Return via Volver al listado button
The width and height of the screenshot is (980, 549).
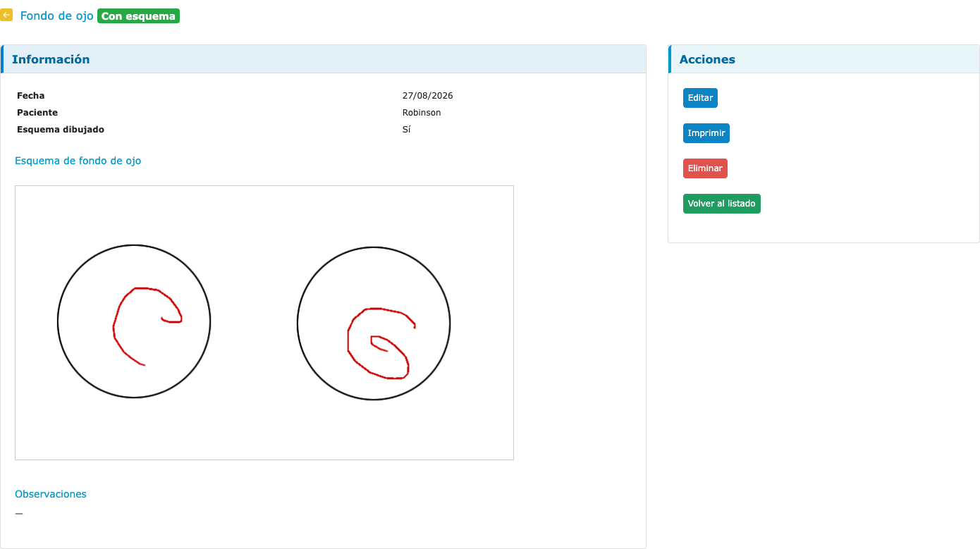tap(722, 204)
